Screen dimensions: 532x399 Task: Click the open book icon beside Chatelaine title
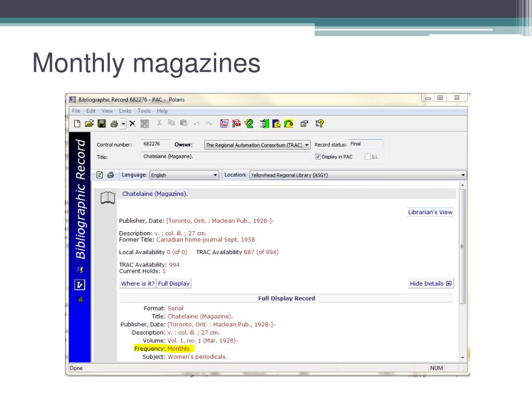[x=108, y=197]
